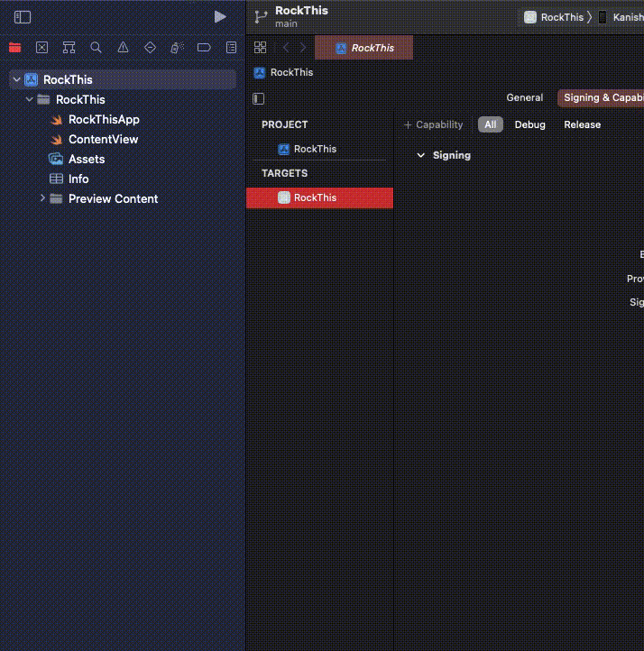Click the RockThis breadcrumb in jump bar
644x651 pixels.
283,73
